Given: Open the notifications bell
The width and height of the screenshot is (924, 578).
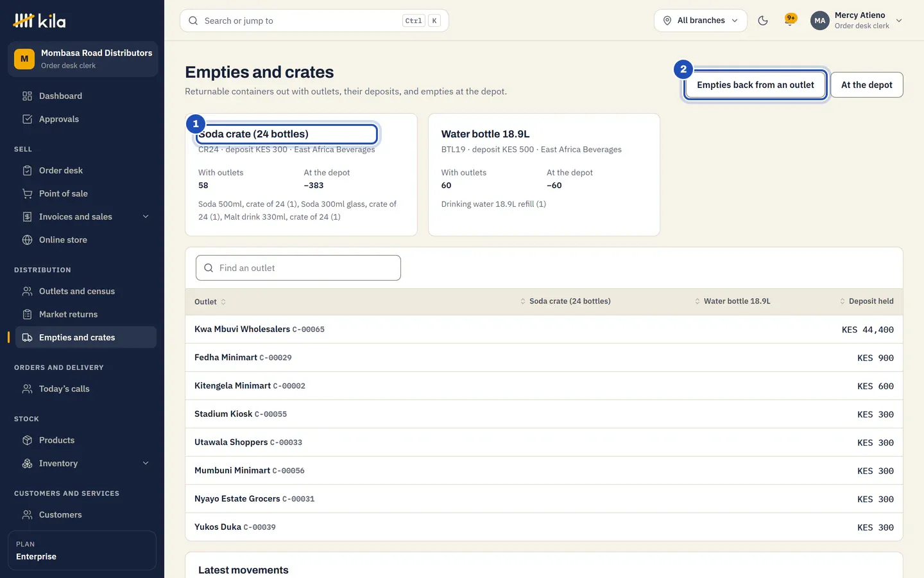Looking at the screenshot, I should [x=790, y=21].
